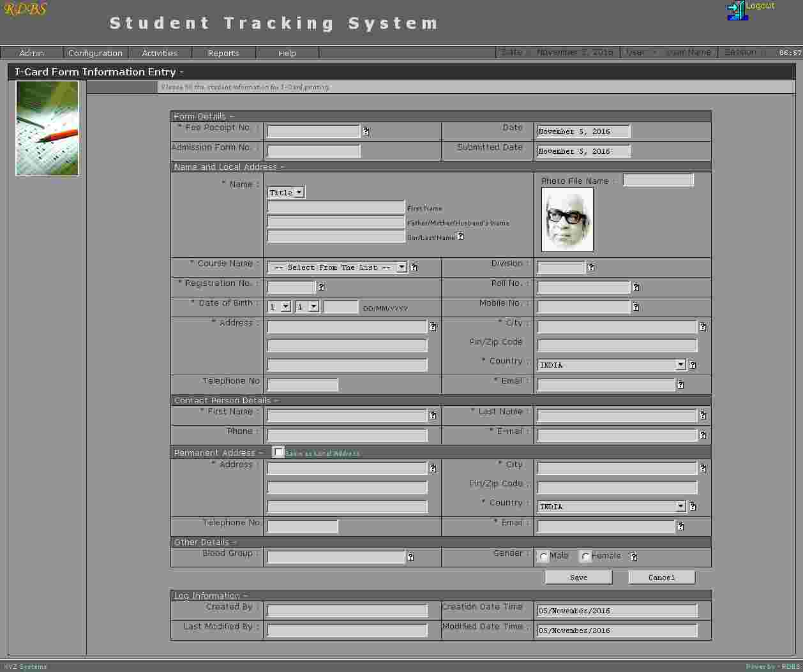Click the Division input field
803x672 pixels.
point(561,267)
